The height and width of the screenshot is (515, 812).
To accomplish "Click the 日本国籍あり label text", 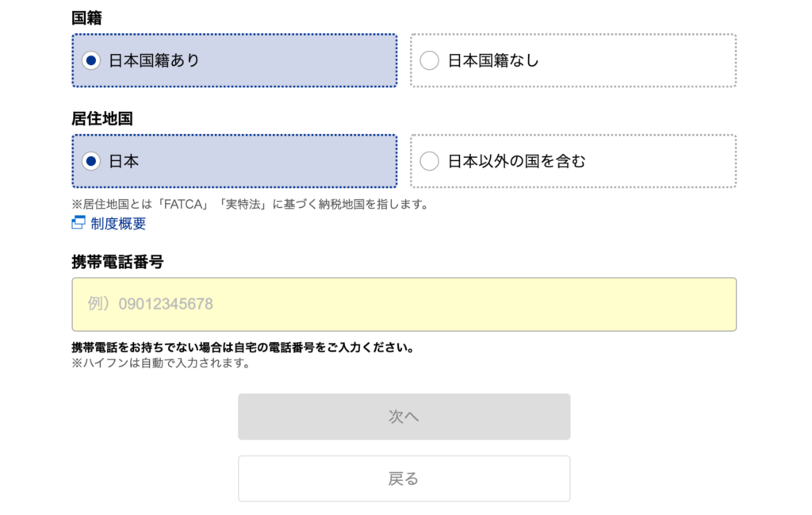I will pos(154,60).
